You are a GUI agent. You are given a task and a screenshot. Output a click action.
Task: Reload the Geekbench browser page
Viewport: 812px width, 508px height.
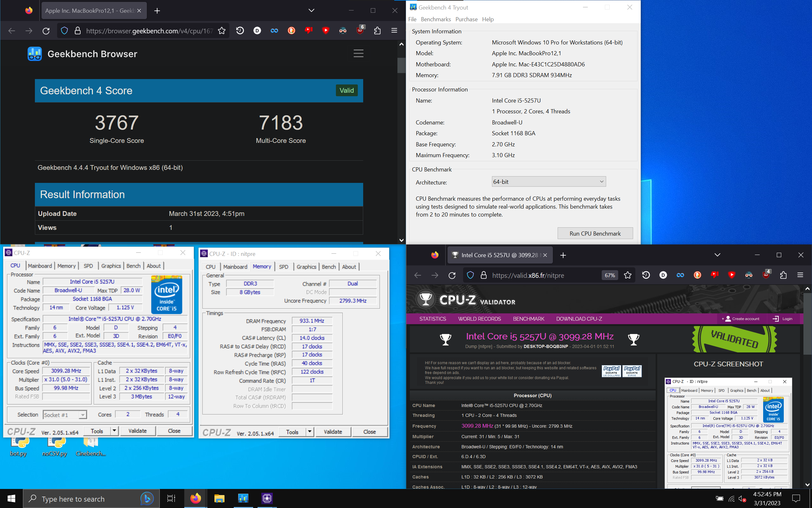pyautogui.click(x=46, y=31)
